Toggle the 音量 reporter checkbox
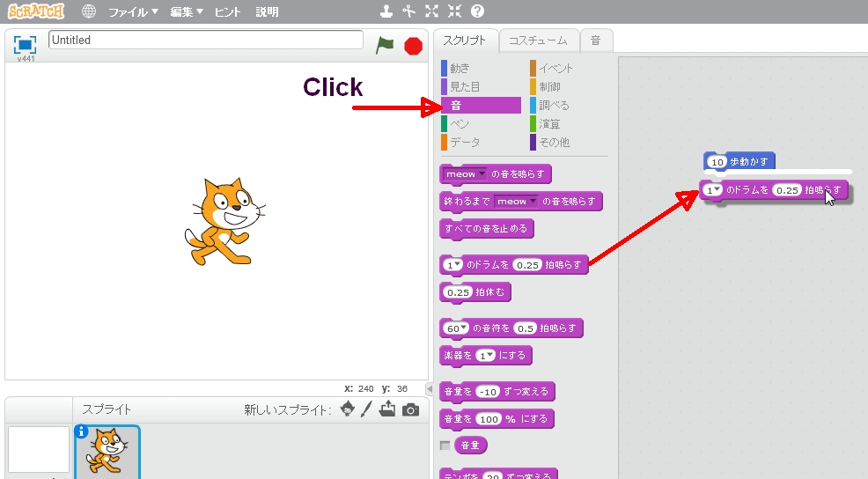This screenshot has height=479, width=868. [445, 446]
